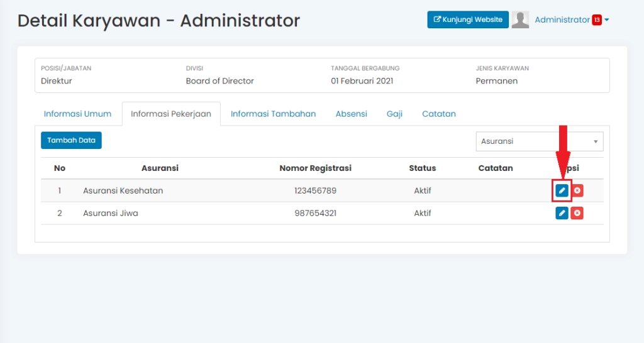The width and height of the screenshot is (644, 343).
Task: Expand the Administrator account menu
Action: pyautogui.click(x=562, y=19)
